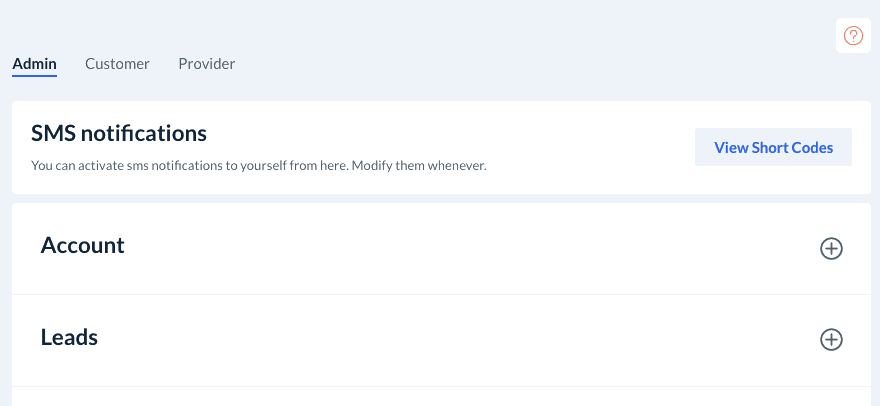Screen dimensions: 880x406
Task: Switch to the Admin tab
Action: click(34, 64)
